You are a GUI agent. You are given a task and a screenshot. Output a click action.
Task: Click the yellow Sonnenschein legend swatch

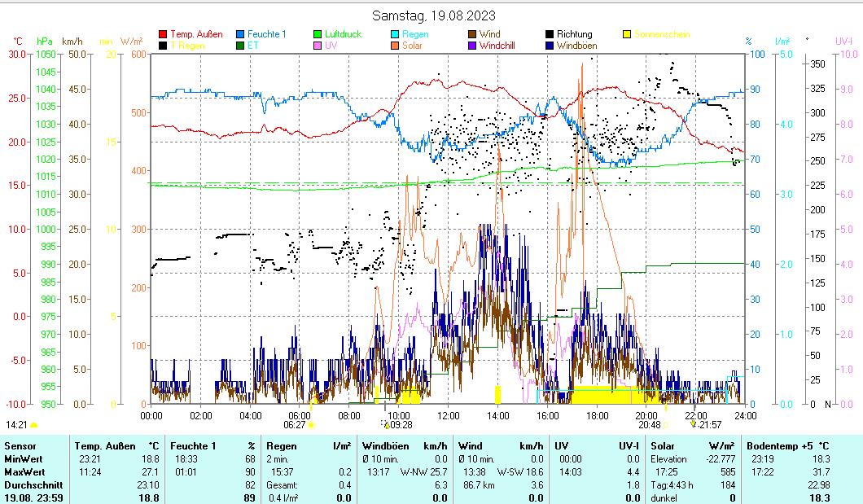click(627, 35)
